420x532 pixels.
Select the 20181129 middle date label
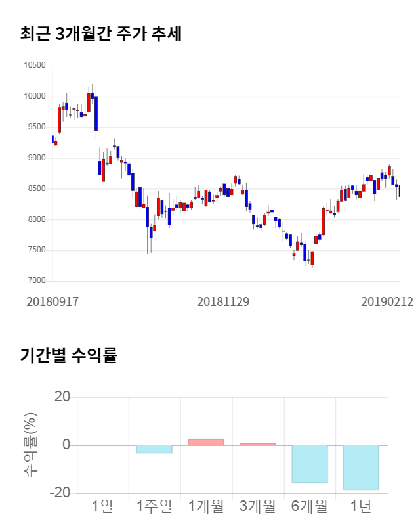[x=223, y=302]
